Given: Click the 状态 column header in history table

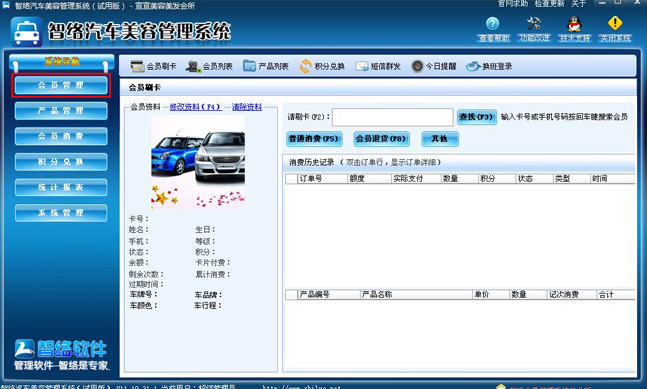Looking at the screenshot, I should (x=534, y=179).
